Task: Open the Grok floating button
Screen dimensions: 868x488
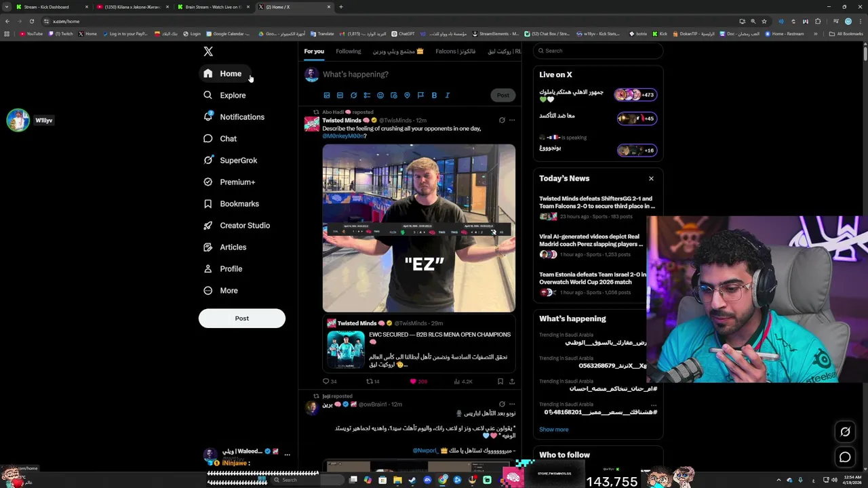Action: coord(845,432)
